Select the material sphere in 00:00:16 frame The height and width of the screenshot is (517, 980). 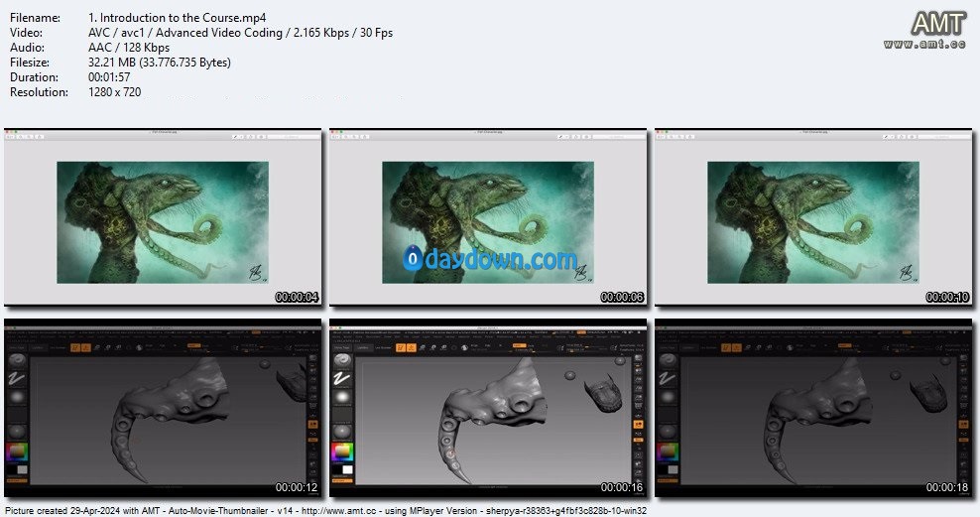click(x=342, y=430)
